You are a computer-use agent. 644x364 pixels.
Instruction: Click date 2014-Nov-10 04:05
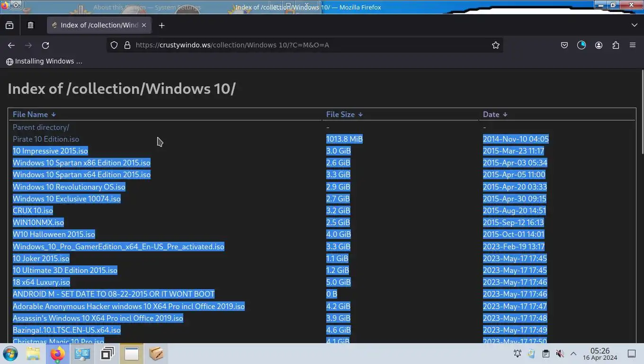516,139
